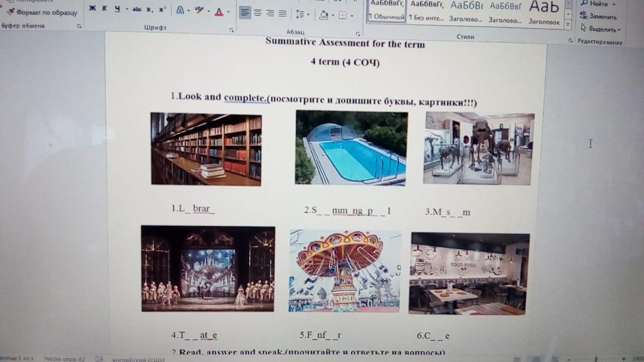
Task: Click the Выделить (Select) button
Action: pyautogui.click(x=601, y=30)
